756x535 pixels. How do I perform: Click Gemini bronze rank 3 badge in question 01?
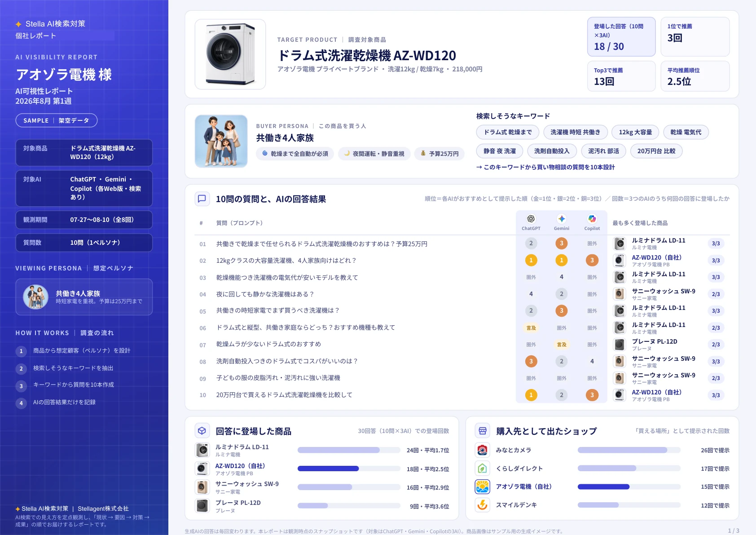[x=562, y=243]
